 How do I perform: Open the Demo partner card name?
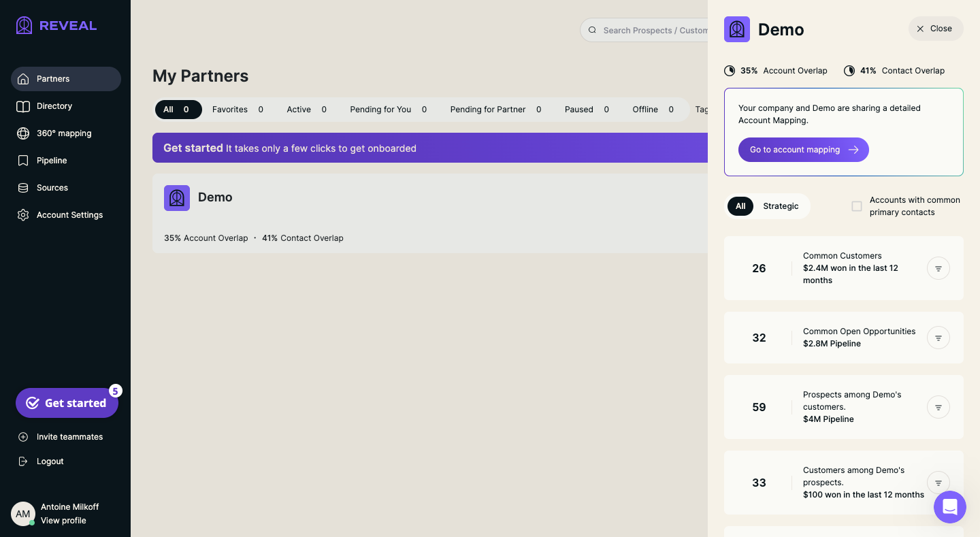tap(215, 197)
